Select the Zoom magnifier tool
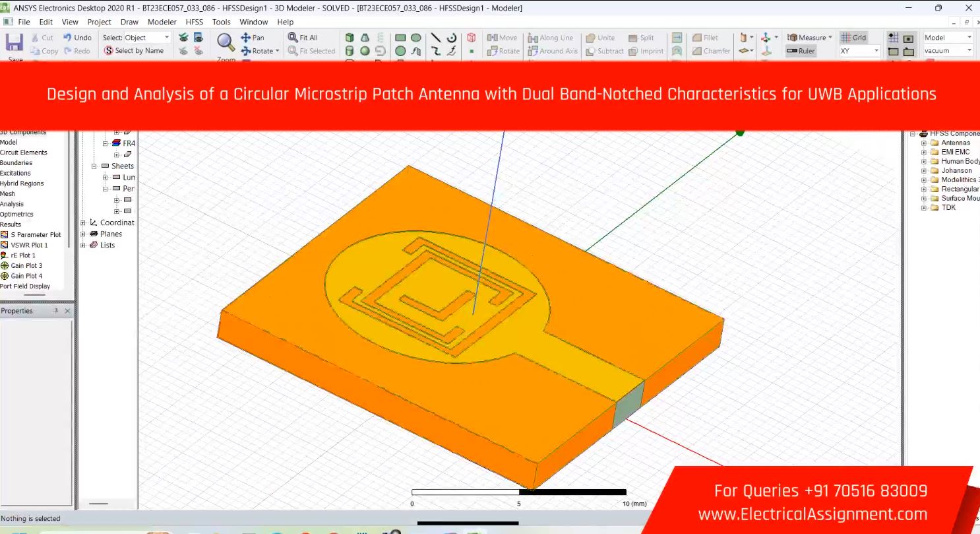Image resolution: width=980 pixels, height=534 pixels. (x=226, y=44)
